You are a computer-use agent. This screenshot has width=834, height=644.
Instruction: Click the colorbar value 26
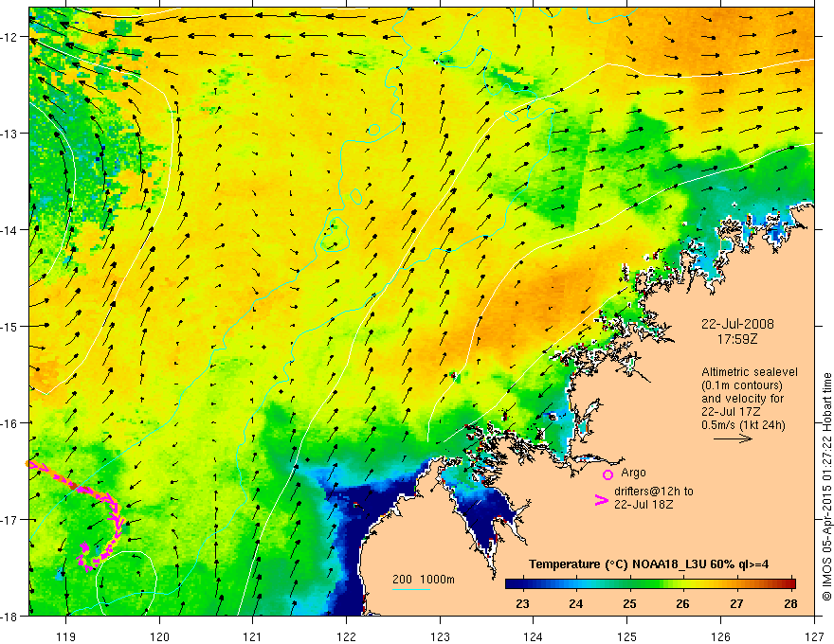tap(682, 603)
